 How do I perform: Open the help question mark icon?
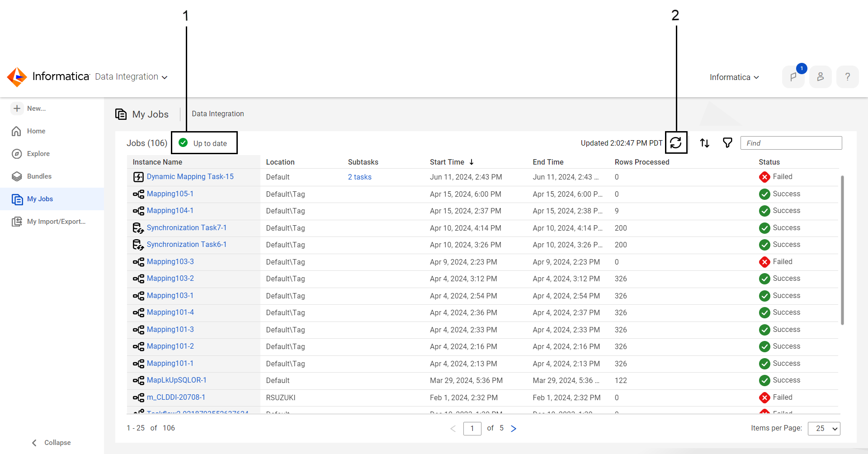[x=848, y=77]
